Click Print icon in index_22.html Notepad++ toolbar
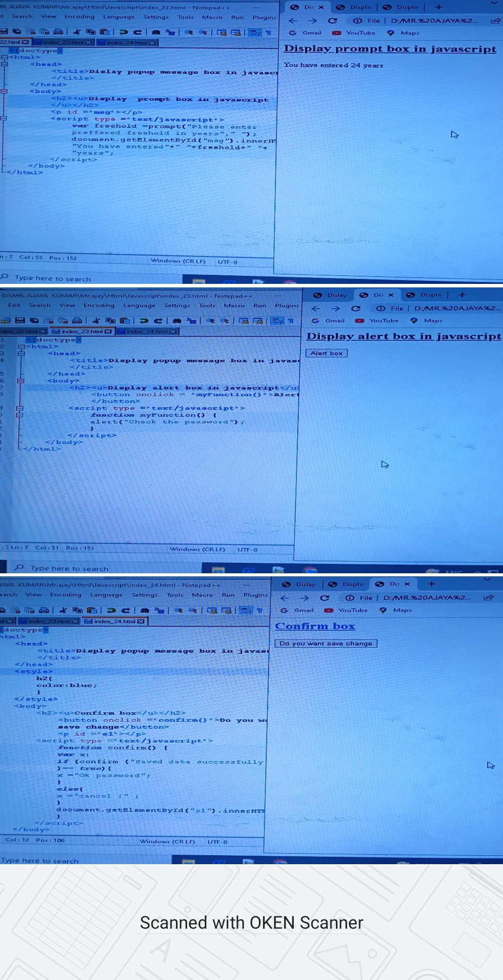The width and height of the screenshot is (503, 980). pos(58,32)
